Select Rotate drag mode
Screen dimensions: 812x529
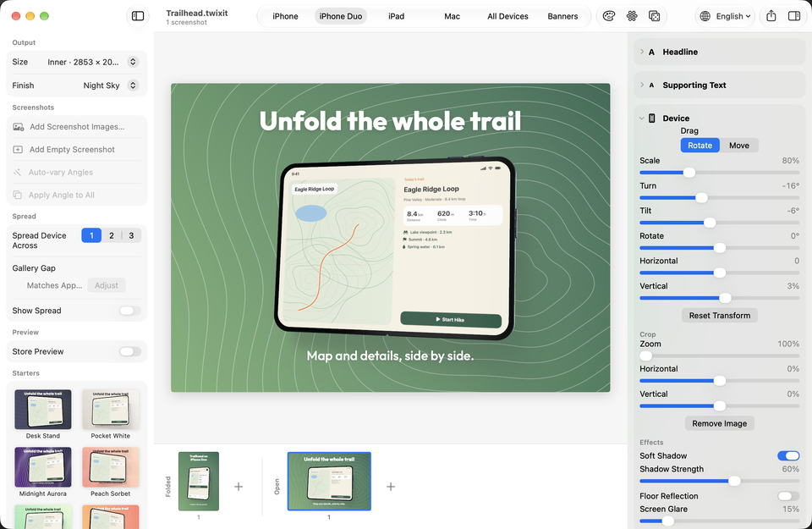tap(700, 146)
